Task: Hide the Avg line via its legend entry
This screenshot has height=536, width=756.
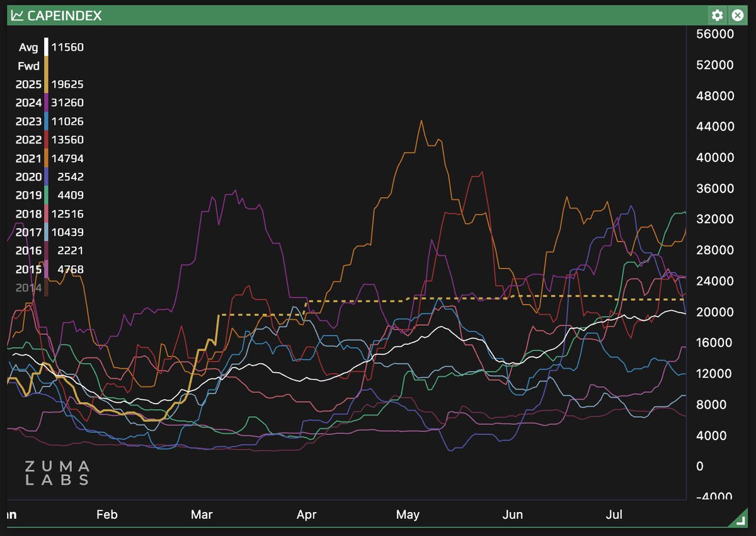Action: click(28, 47)
